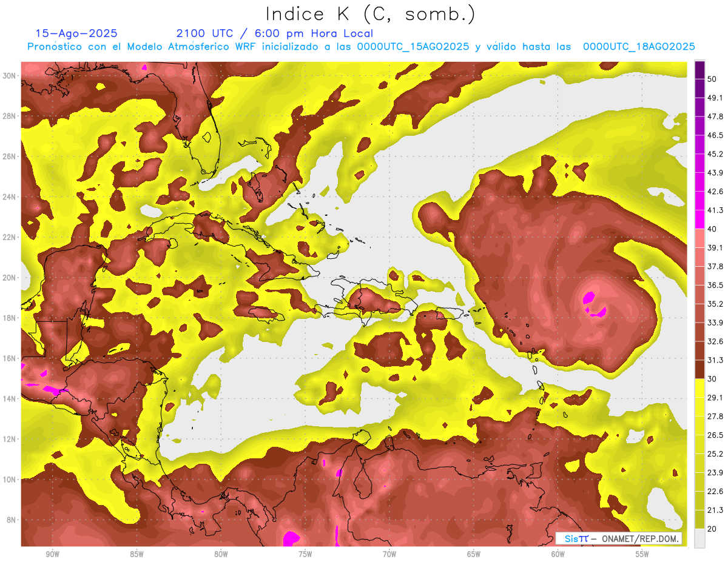Click the 65W longitude label
The image size is (728, 562).
tap(474, 554)
